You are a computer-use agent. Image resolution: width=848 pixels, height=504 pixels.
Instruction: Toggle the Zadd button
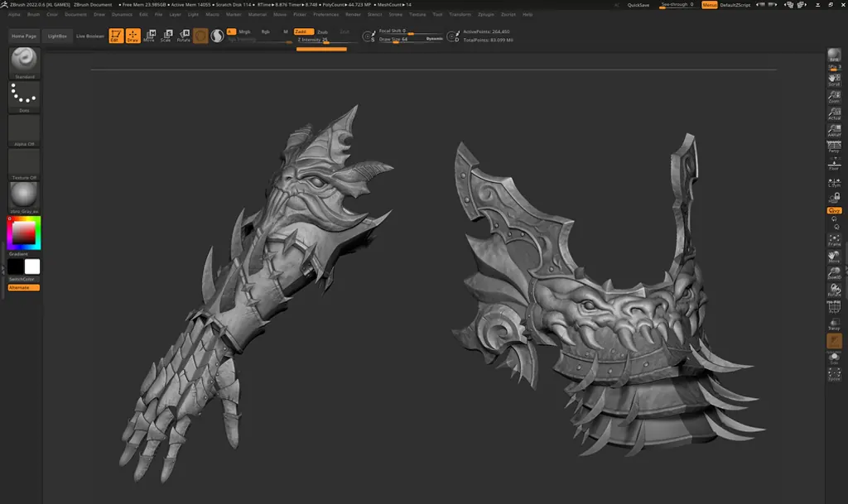pyautogui.click(x=303, y=32)
